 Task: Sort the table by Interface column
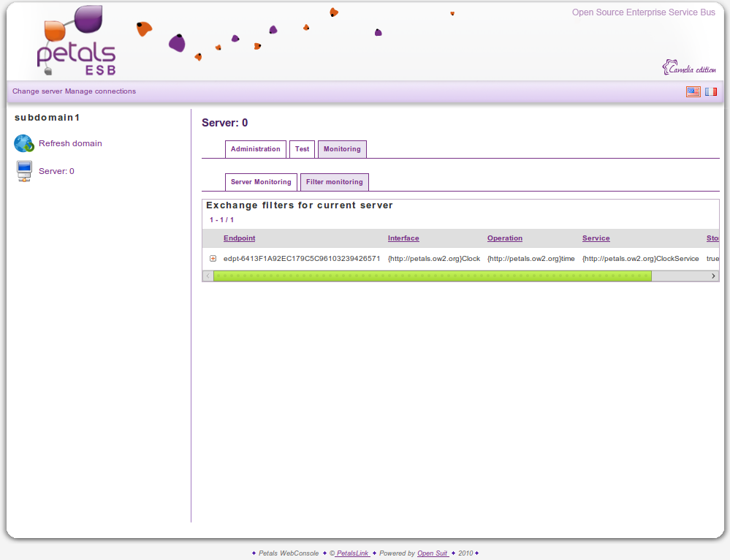(403, 238)
